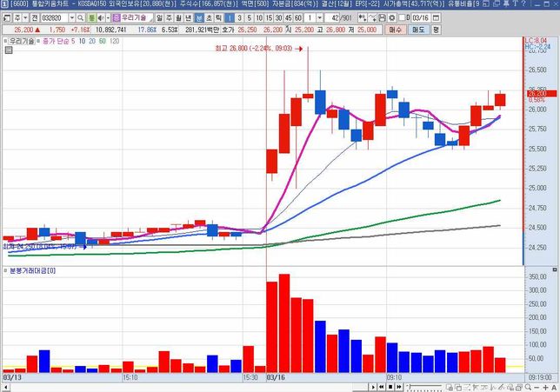Viewport: 560px width, 392px height.
Task: Toggle the 일 (daily) chart period button
Action: click(x=159, y=17)
